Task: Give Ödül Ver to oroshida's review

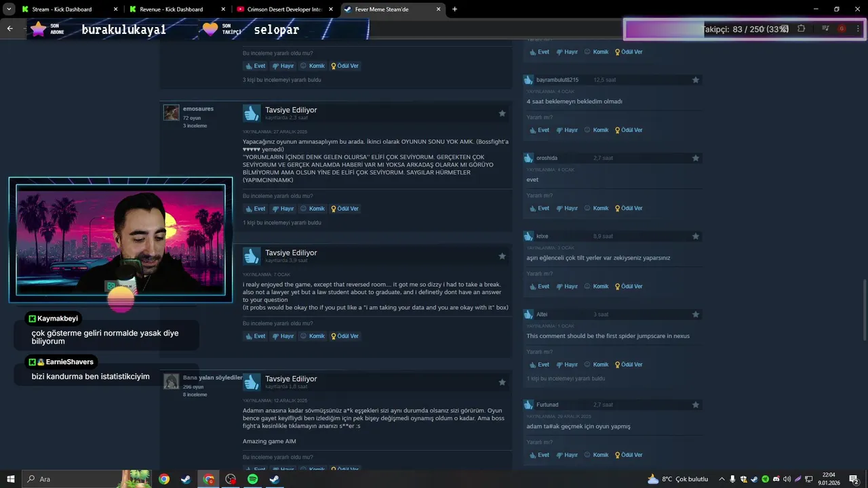Action: tap(629, 208)
